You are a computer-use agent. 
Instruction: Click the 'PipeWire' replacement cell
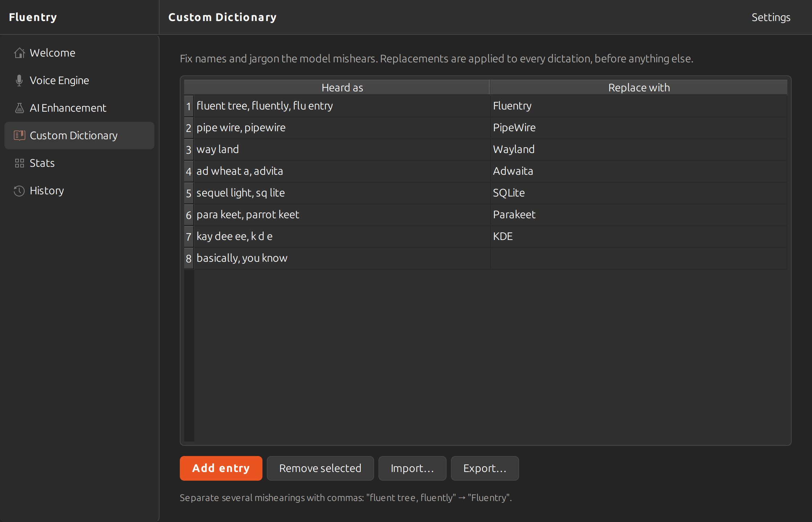coord(639,128)
